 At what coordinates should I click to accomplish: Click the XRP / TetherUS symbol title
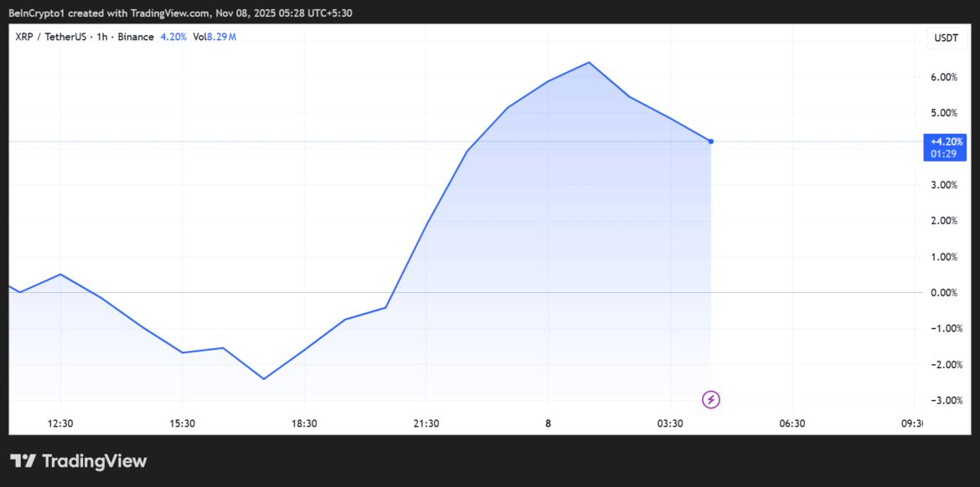[x=53, y=37]
